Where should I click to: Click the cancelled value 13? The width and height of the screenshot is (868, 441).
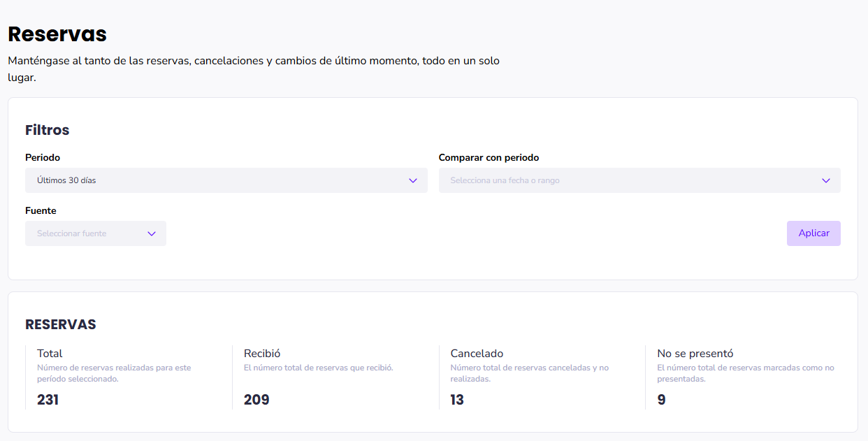pyautogui.click(x=457, y=400)
